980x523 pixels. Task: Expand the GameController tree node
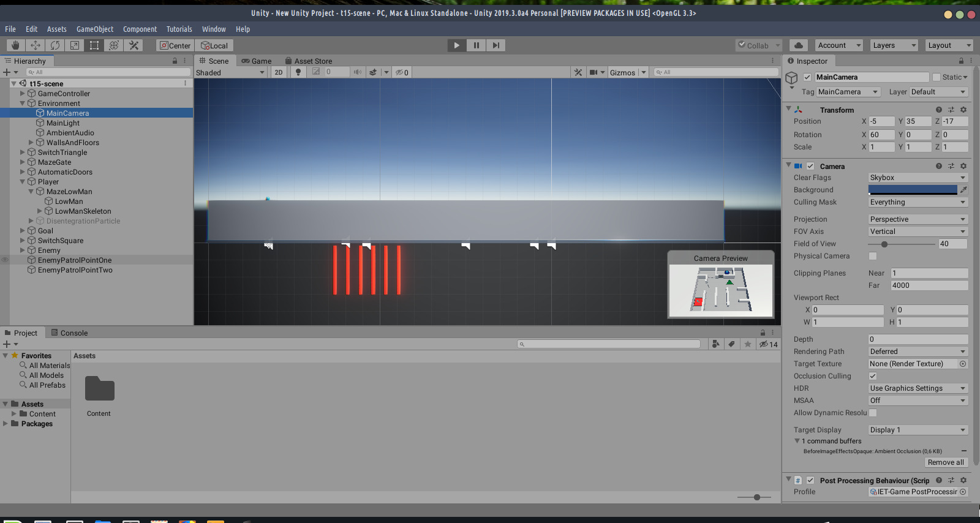[23, 94]
